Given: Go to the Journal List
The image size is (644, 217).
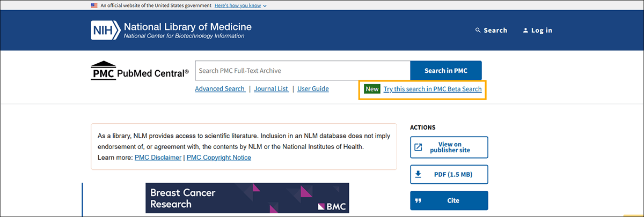Looking at the screenshot, I should pos(272,89).
